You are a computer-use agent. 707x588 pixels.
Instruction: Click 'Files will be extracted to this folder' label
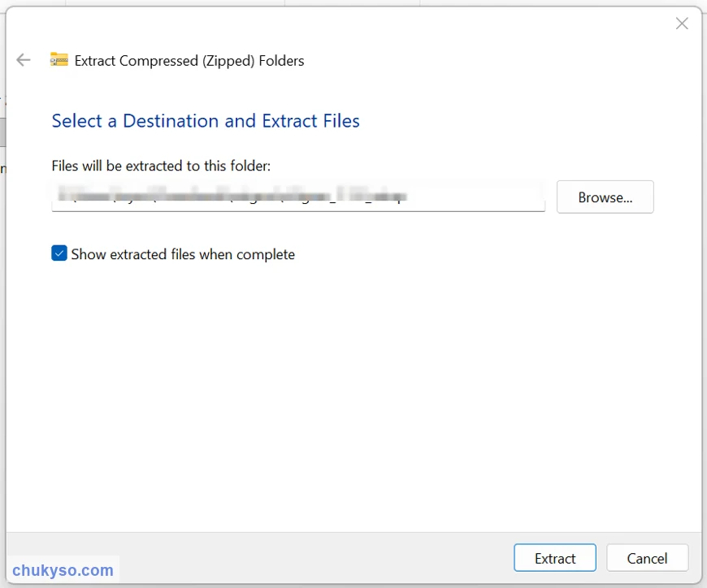tap(161, 166)
